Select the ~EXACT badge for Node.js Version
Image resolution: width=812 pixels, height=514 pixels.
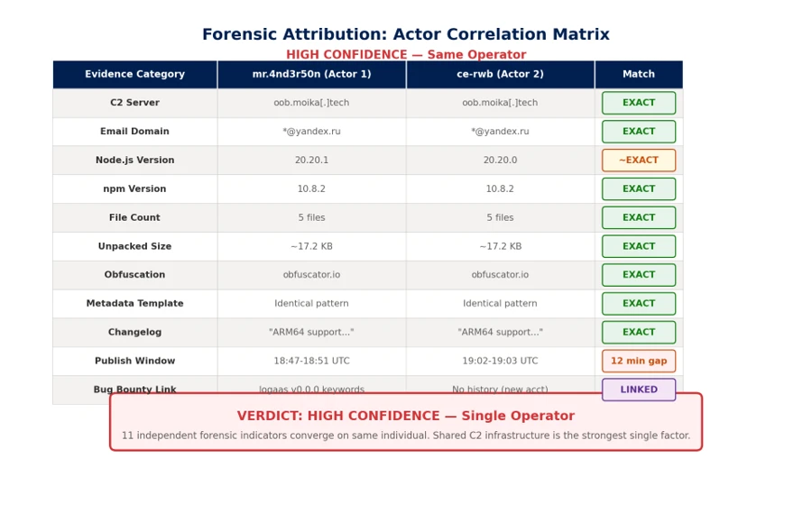coord(639,160)
